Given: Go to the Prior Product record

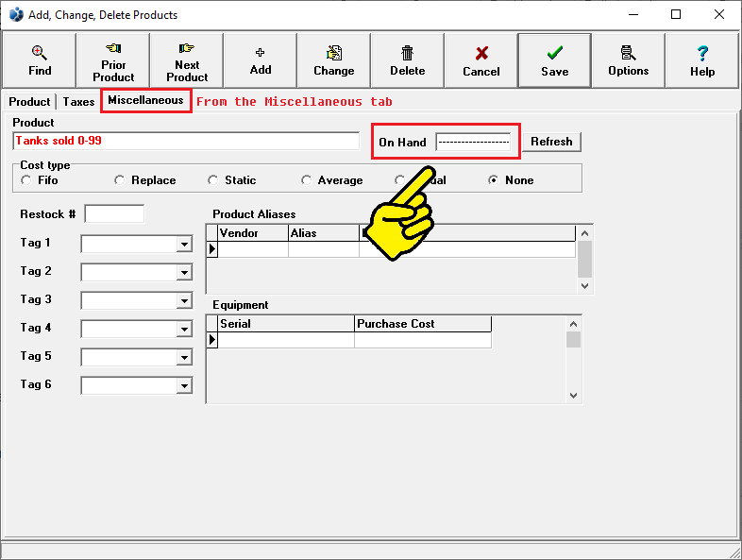Looking at the screenshot, I should point(113,60).
